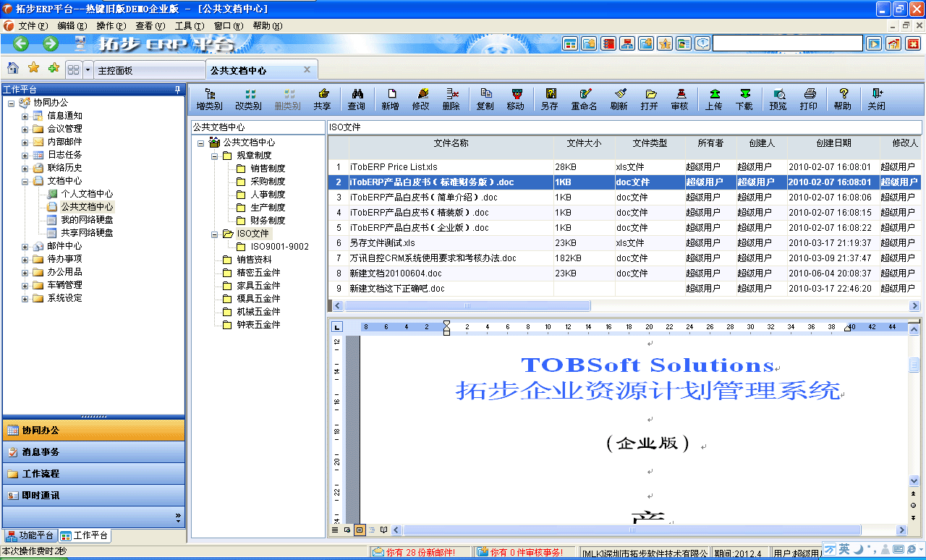Click the 删除 delete toolbar icon
Viewport: 926px width, 560px height.
[x=451, y=94]
